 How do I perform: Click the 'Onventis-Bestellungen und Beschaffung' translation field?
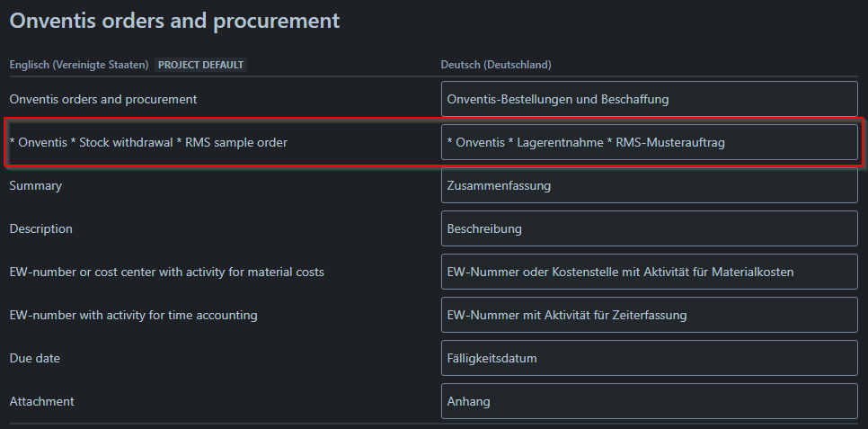point(649,99)
